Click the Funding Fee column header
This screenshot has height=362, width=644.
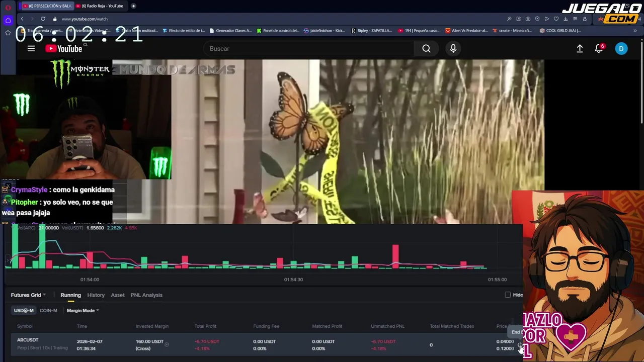pyautogui.click(x=266, y=326)
